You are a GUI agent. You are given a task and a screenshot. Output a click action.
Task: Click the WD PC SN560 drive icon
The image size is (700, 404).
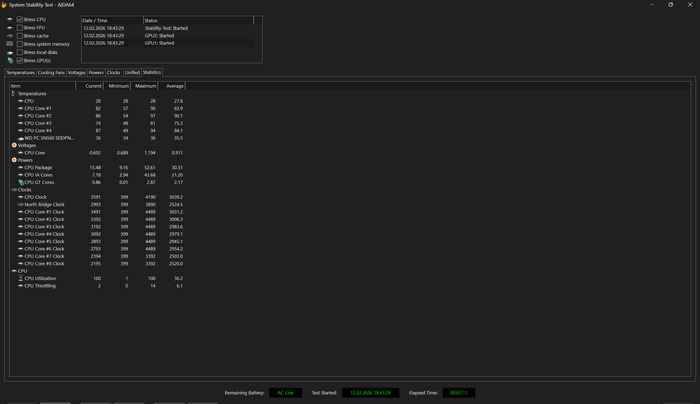[x=20, y=138]
